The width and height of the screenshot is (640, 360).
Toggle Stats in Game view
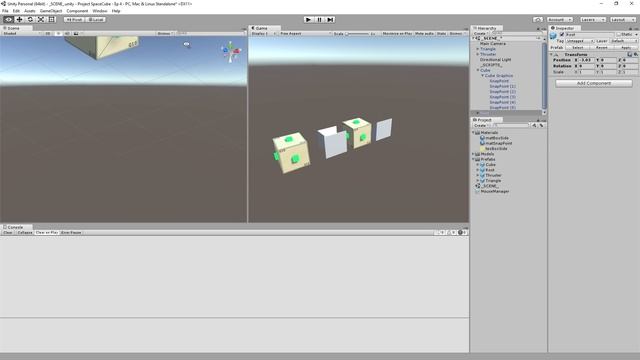[441, 33]
